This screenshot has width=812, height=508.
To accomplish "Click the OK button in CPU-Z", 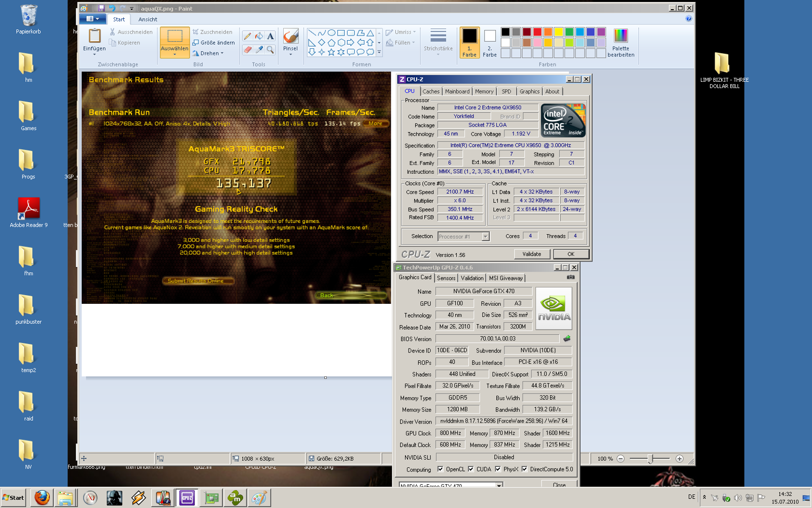I will 571,254.
